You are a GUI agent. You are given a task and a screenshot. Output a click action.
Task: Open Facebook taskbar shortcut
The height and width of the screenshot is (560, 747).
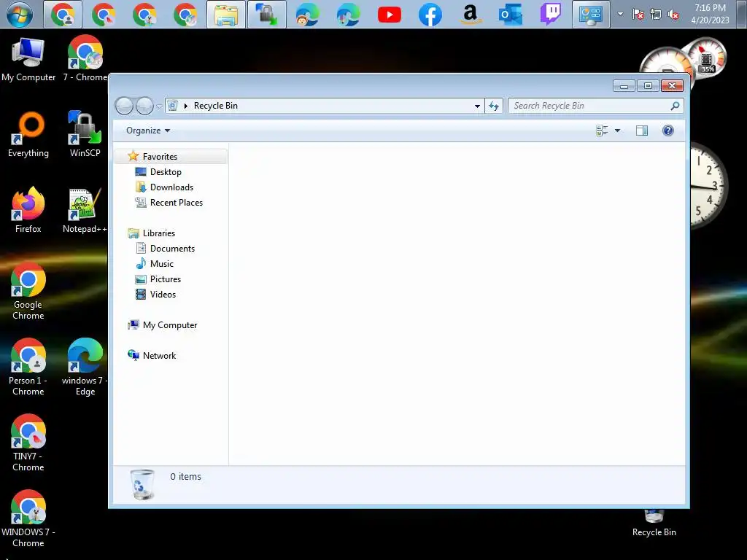pos(430,15)
